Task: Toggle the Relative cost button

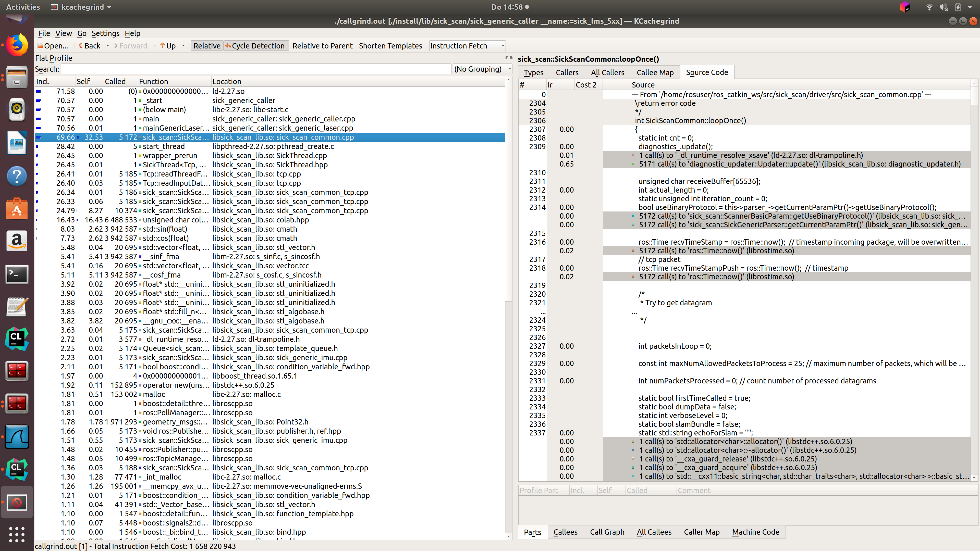Action: click(206, 46)
